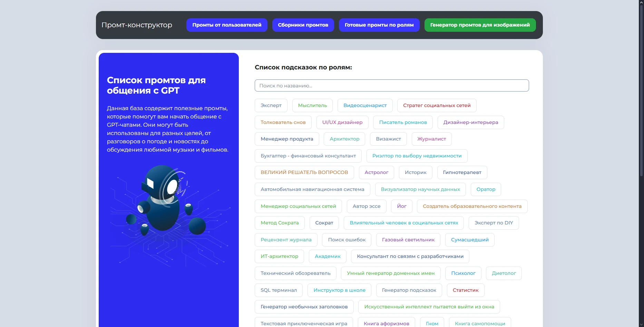Open "Искусственный интеллект пытается выйти из окна" prompt
Viewport: 644px width, 327px height.
pyautogui.click(x=429, y=307)
